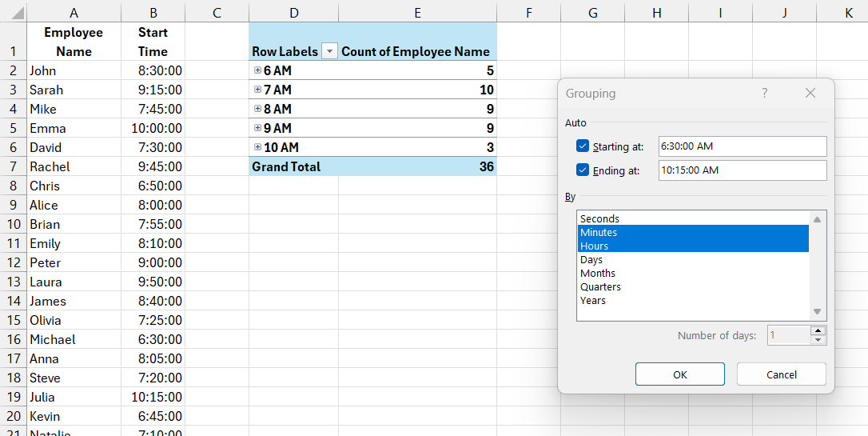Select Days in the By list
This screenshot has height=436, width=868.
click(x=693, y=259)
